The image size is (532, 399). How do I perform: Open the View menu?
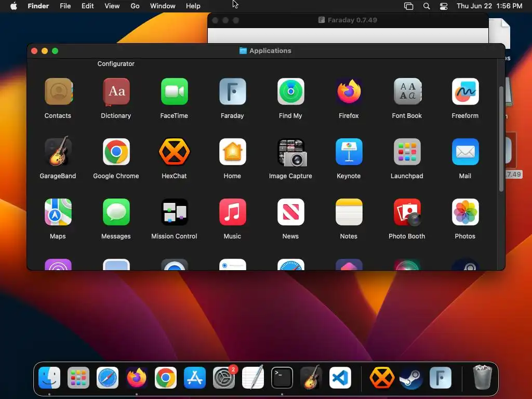coord(112,6)
